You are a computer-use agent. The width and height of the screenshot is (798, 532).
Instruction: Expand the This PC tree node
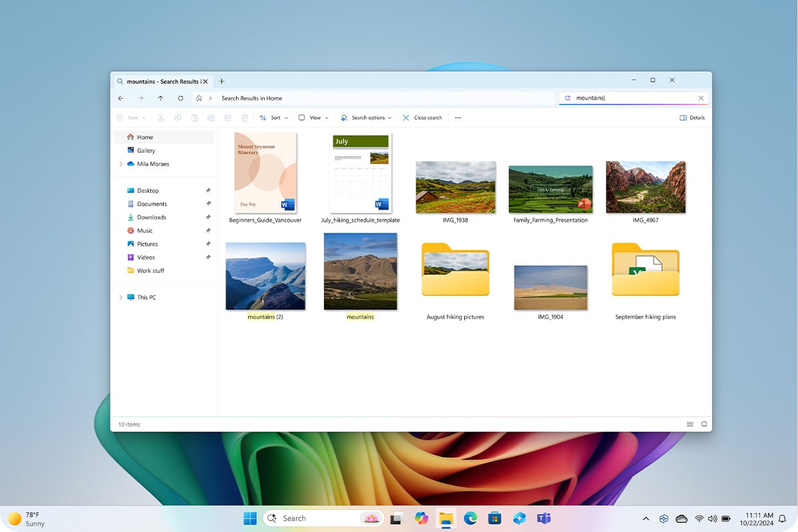pyautogui.click(x=120, y=298)
